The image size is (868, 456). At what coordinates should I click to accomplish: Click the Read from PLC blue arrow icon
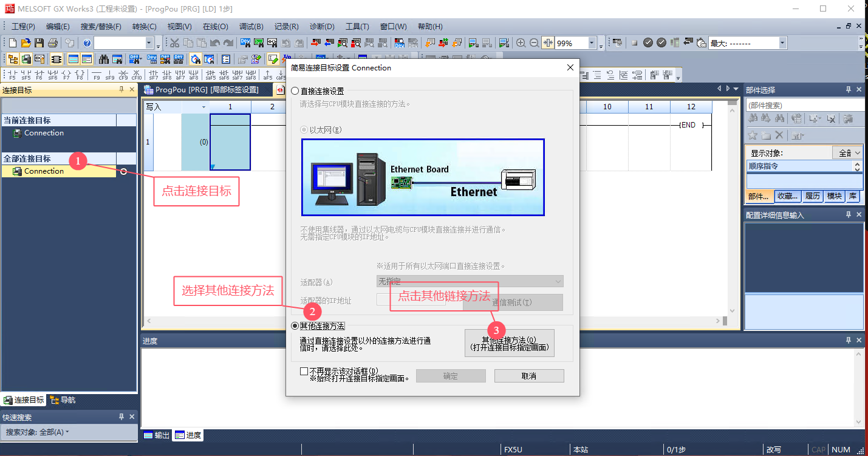[329, 43]
